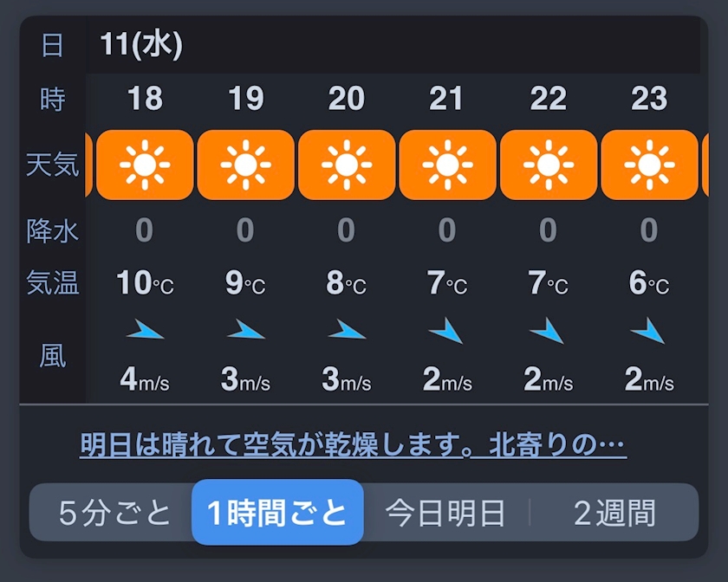Image resolution: width=728 pixels, height=582 pixels.
Task: Open the 2週間 forecast tab
Action: pos(614,513)
